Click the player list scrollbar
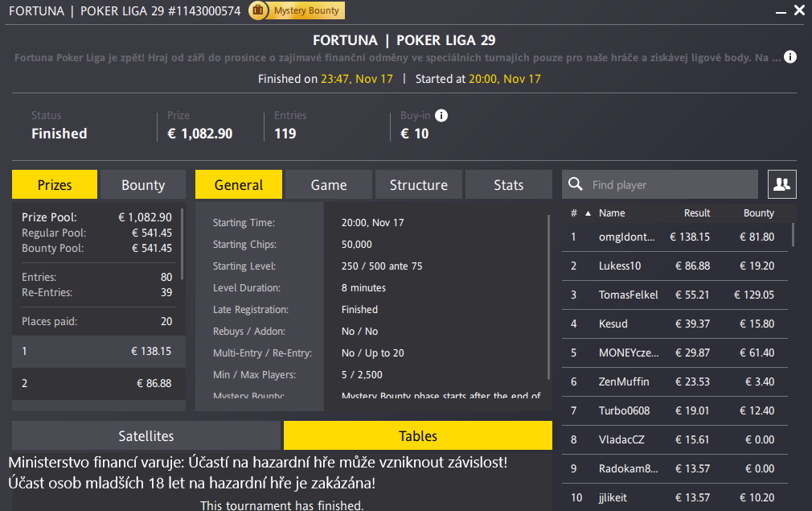 pyautogui.click(x=793, y=235)
